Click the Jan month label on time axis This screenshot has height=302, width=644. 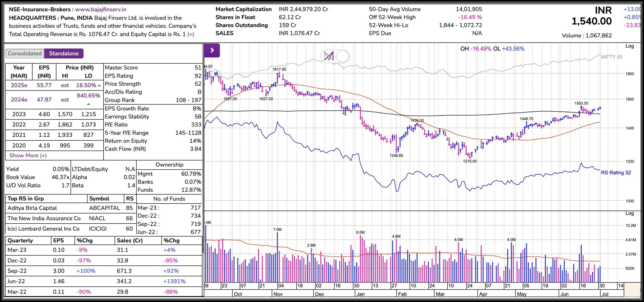click(360, 294)
